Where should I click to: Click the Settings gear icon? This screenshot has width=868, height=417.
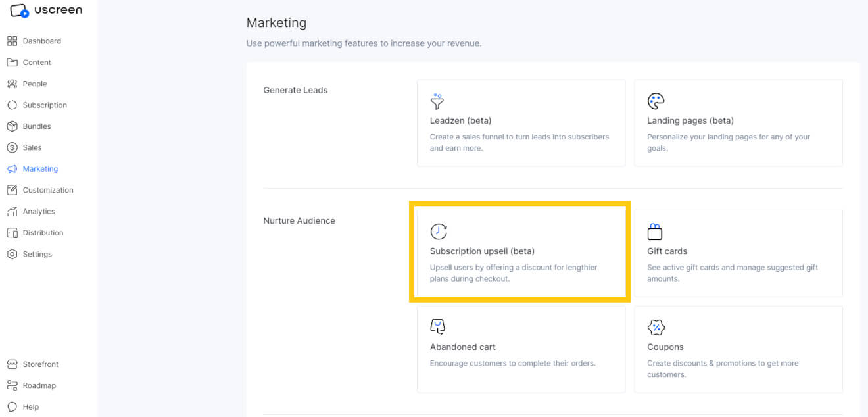[x=12, y=254]
